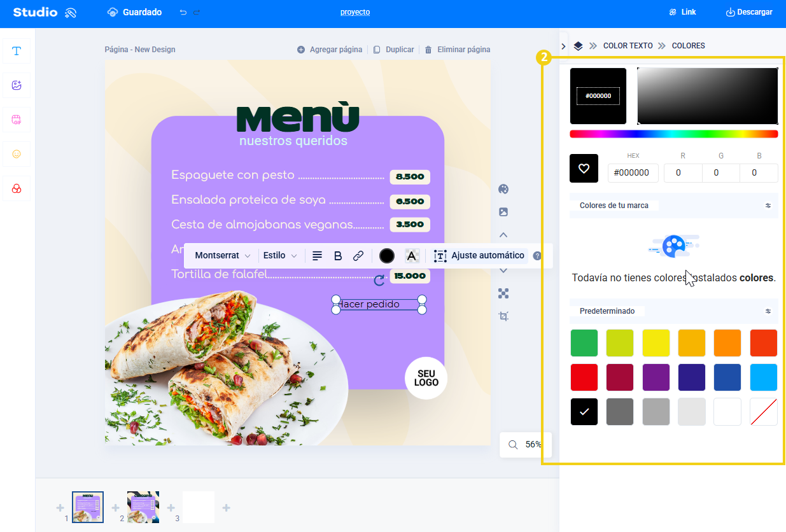Screen dimensions: 786x532
Task: Click Agregar página
Action: point(330,50)
